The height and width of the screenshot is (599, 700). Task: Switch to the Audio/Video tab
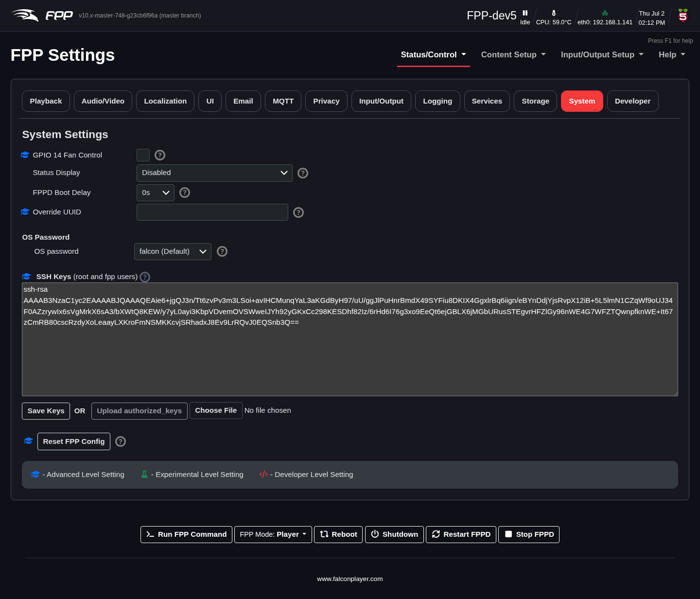103,101
